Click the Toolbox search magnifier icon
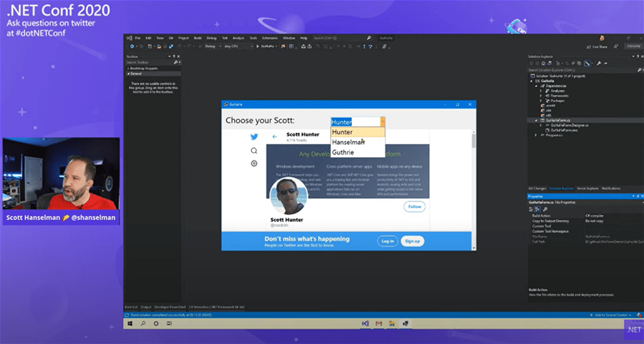This screenshot has width=644, height=344. (x=175, y=63)
